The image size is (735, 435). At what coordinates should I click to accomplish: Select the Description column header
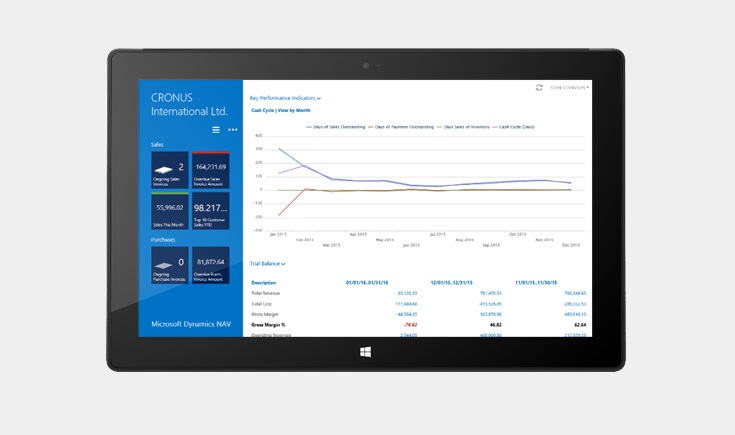pyautogui.click(x=263, y=283)
